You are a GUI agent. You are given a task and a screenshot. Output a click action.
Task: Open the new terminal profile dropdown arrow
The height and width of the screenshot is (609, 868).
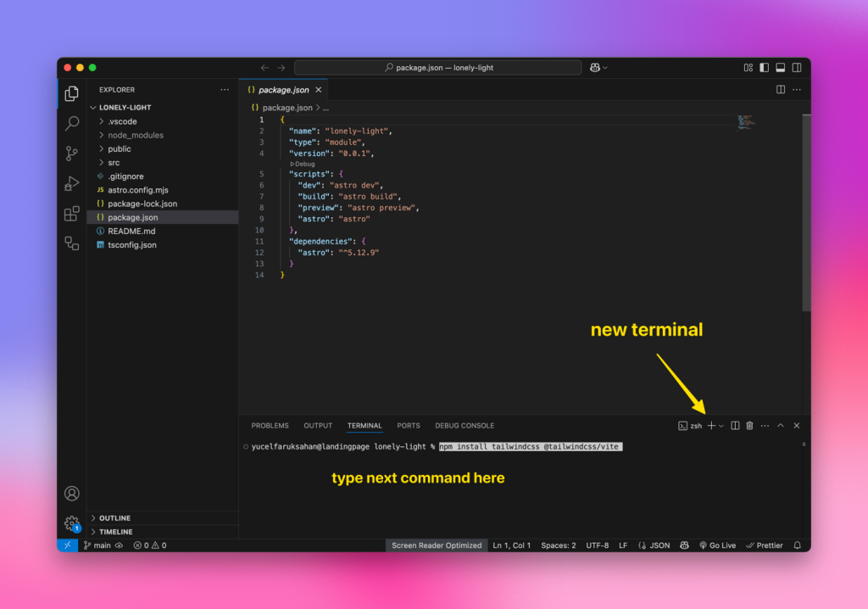coord(721,426)
